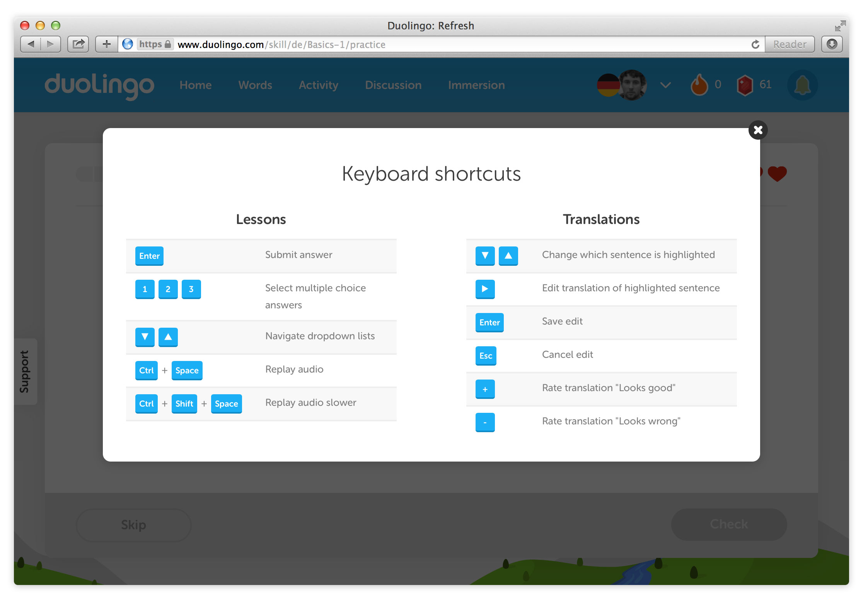Click the Space key in Replay audio slower row

click(227, 404)
